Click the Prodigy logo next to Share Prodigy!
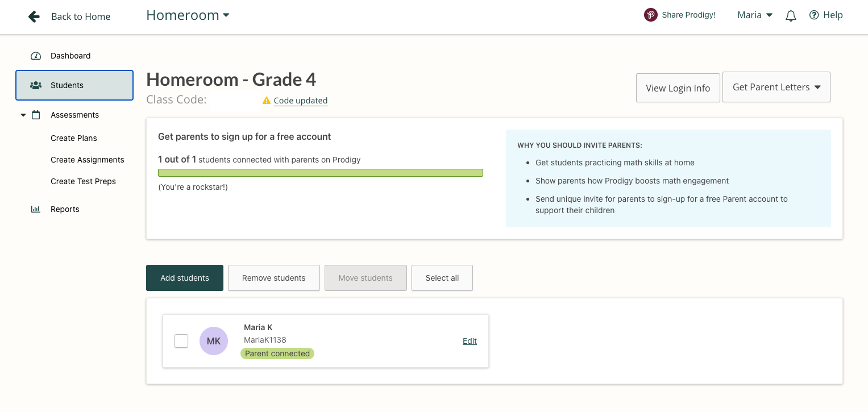Image resolution: width=868 pixels, height=412 pixels. [x=650, y=14]
